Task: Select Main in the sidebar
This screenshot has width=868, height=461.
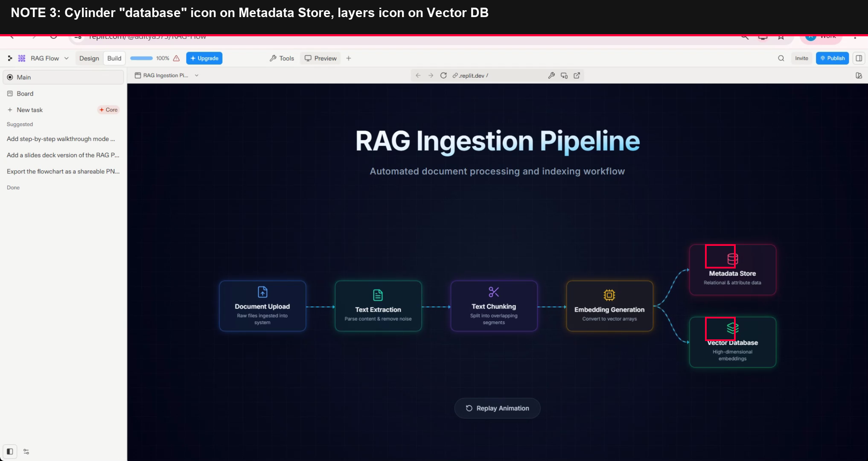Action: pyautogui.click(x=63, y=77)
